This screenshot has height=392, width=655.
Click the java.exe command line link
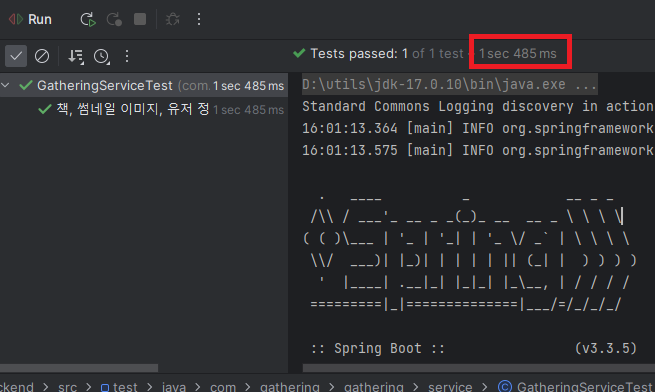point(450,84)
